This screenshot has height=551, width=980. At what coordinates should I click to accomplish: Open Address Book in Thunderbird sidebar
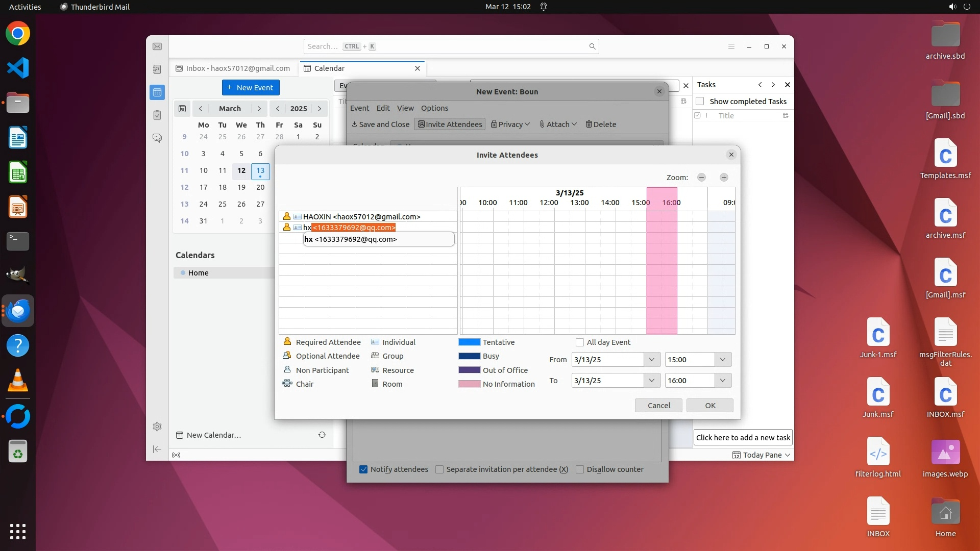click(x=157, y=69)
